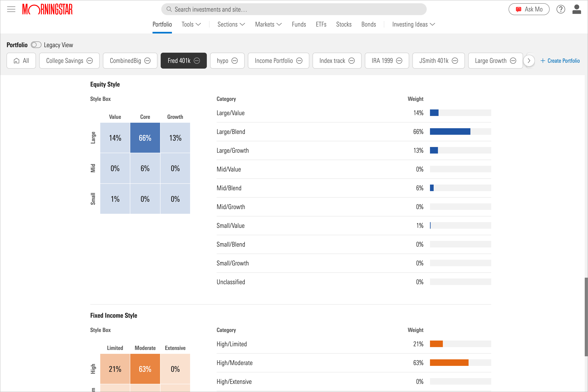Switch to JSmith 401k portfolio
The height and width of the screenshot is (392, 588).
click(x=434, y=61)
